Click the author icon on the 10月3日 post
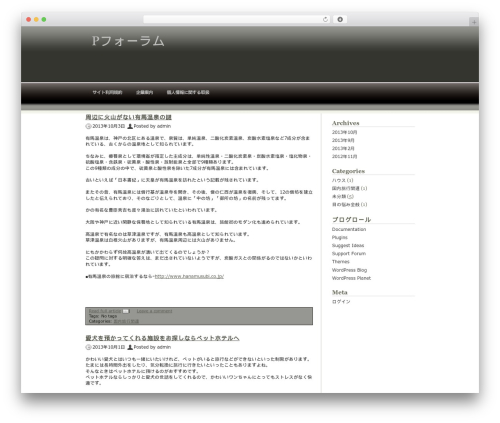Screen dimensions: 500x423 130,126
